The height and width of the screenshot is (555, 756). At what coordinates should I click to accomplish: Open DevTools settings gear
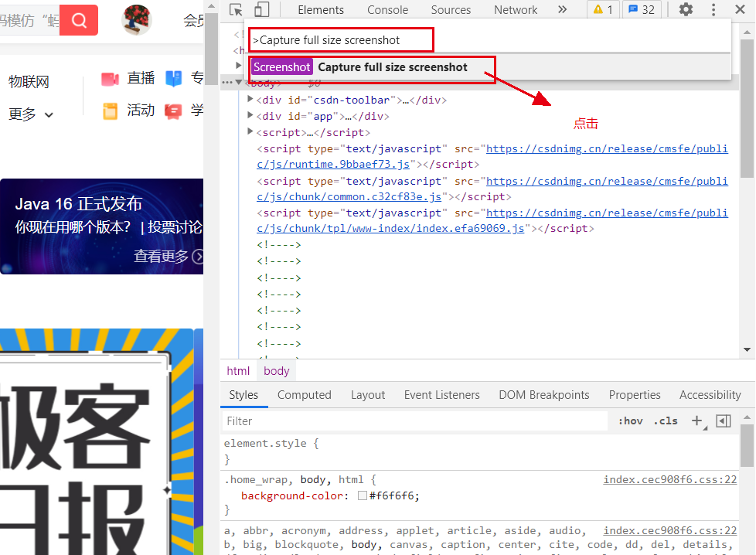click(x=686, y=9)
